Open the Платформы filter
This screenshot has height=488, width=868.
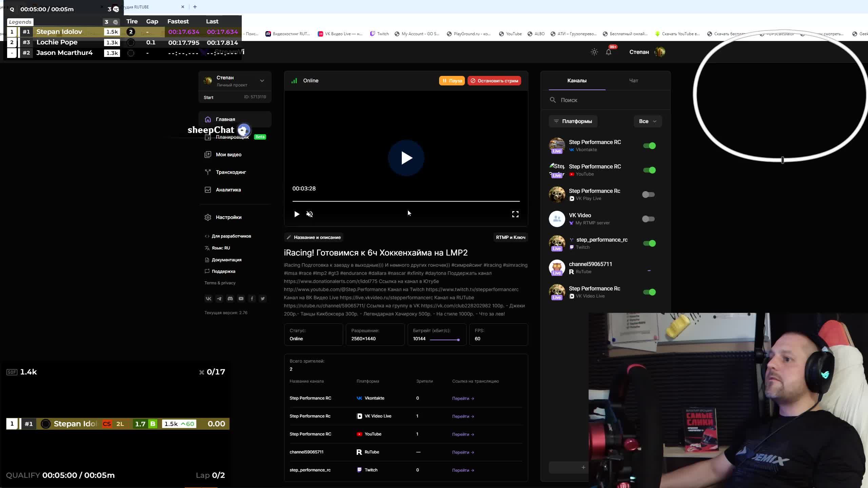click(x=573, y=121)
